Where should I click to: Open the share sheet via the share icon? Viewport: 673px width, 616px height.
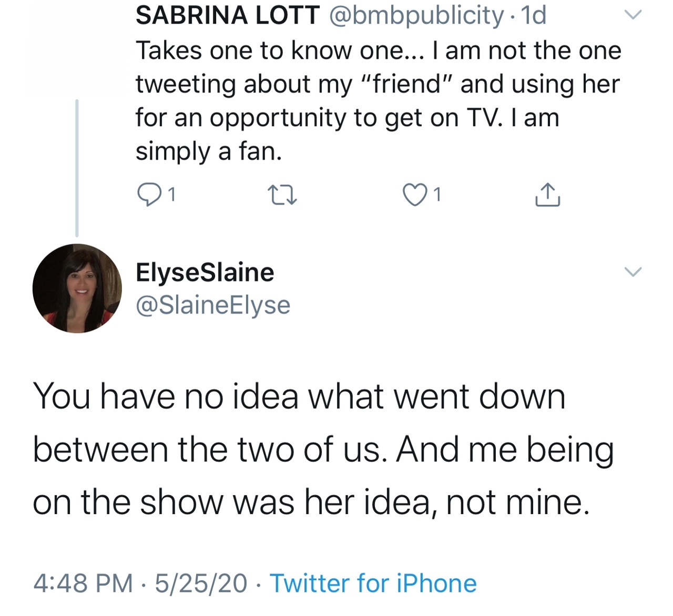[547, 195]
